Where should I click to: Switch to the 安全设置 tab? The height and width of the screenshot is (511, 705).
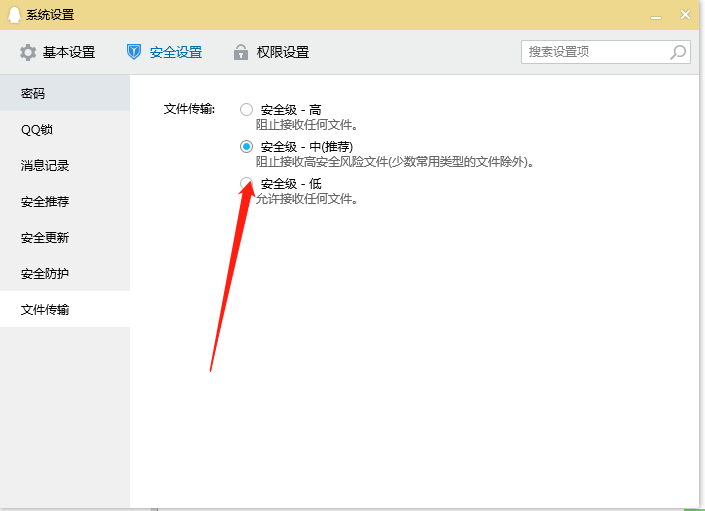point(165,52)
